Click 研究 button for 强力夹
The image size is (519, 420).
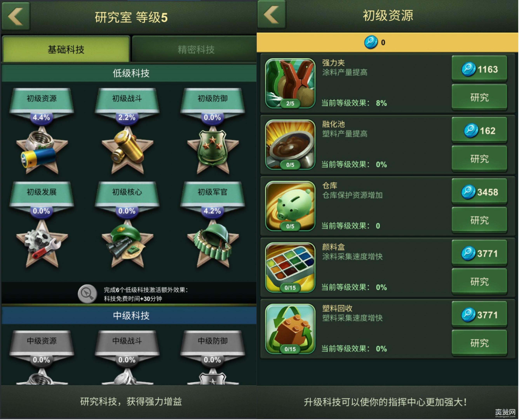pos(480,97)
